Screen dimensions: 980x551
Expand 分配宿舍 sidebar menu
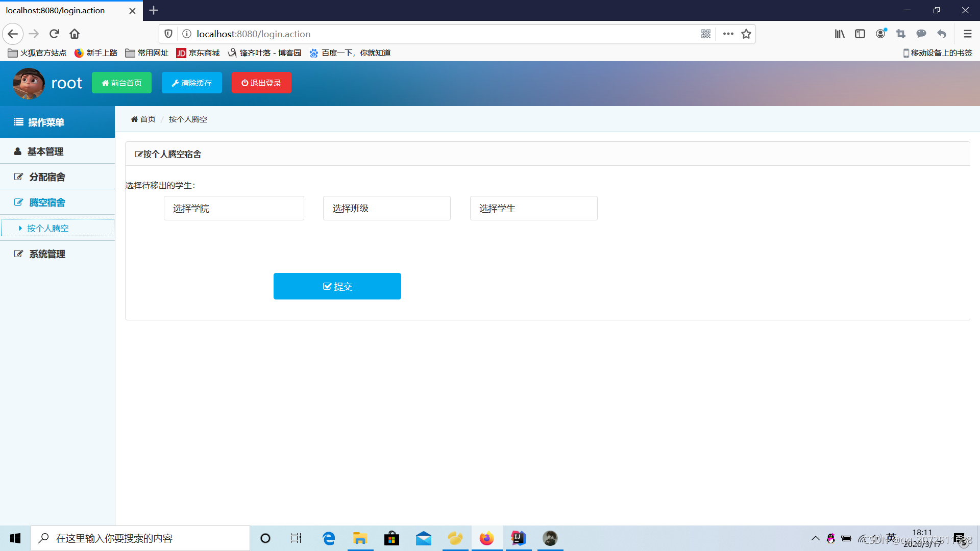pyautogui.click(x=47, y=177)
